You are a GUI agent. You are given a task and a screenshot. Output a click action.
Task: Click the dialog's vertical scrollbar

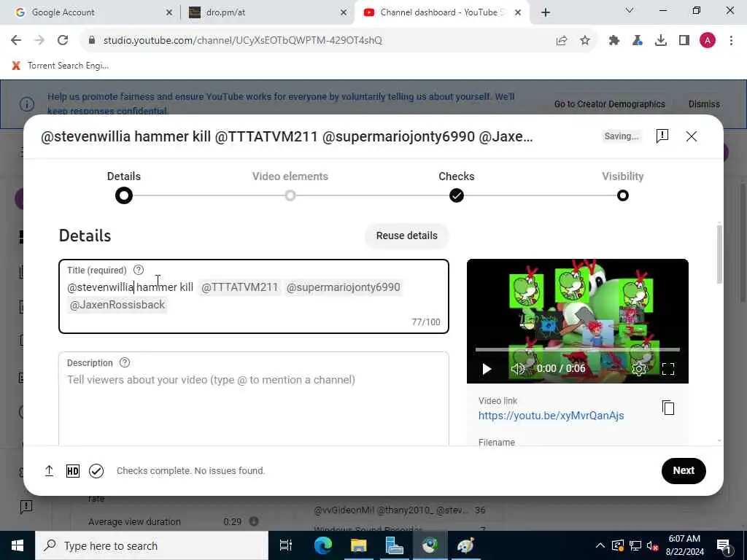coord(719,254)
